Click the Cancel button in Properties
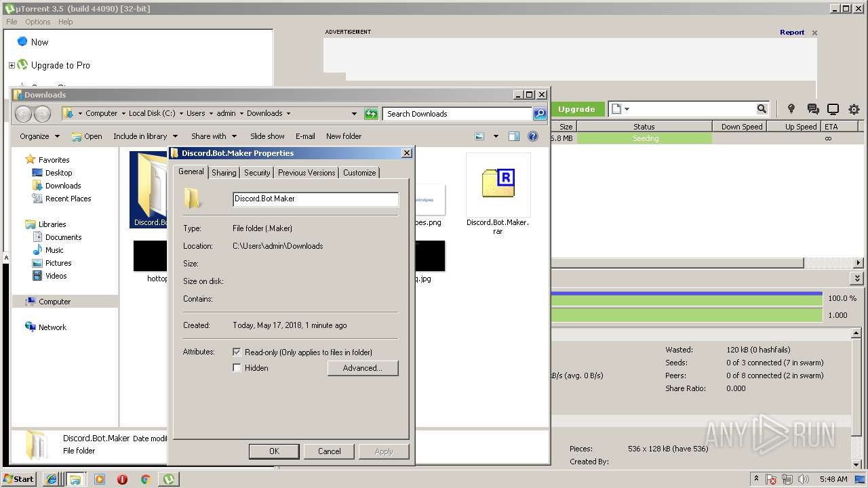This screenshot has width=868, height=488. pos(330,451)
